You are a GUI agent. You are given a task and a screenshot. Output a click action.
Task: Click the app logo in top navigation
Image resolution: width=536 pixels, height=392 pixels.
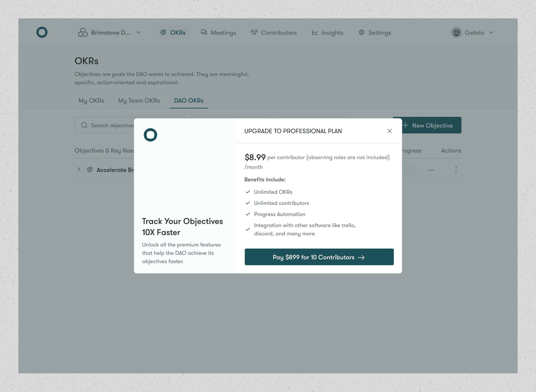pos(42,32)
